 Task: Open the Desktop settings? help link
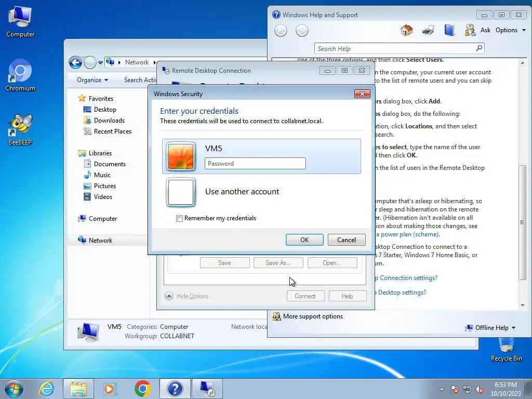pos(401,292)
